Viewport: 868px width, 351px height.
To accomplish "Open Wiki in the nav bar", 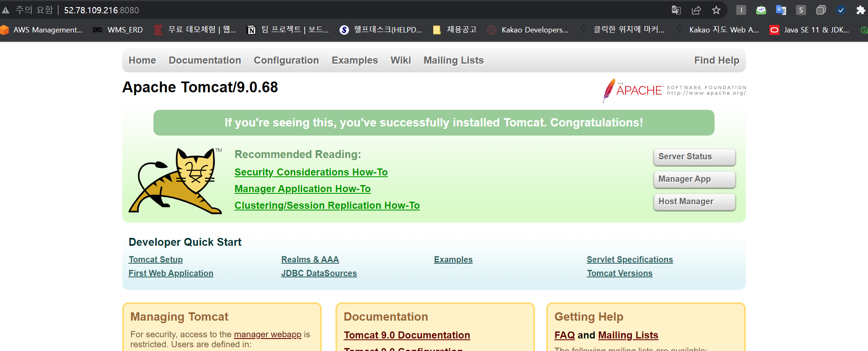I will click(x=401, y=60).
